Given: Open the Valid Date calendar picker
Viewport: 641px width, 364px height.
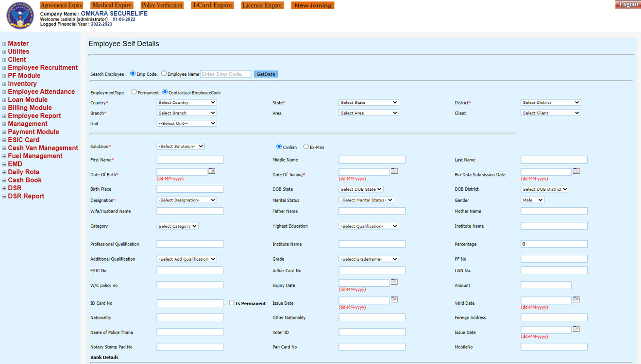Looking at the screenshot, I should (x=576, y=299).
